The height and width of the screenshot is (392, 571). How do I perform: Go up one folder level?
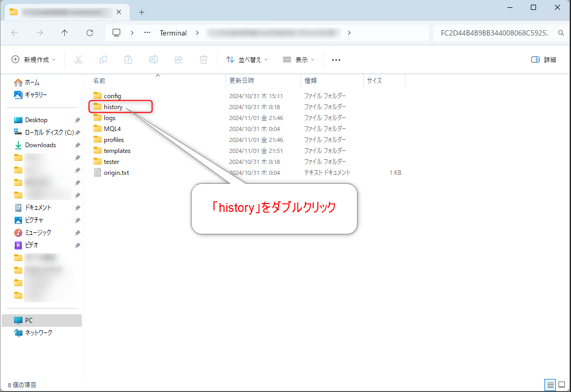pyautogui.click(x=64, y=32)
